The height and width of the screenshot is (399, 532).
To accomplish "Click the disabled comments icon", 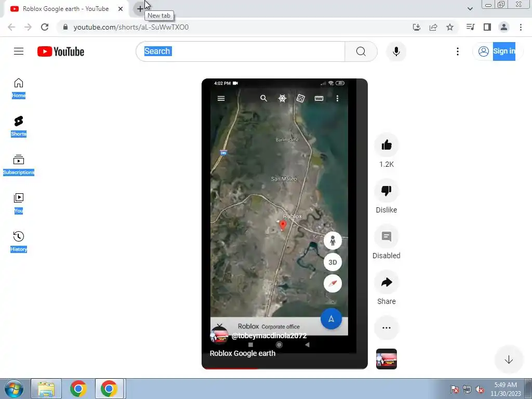I will (x=387, y=236).
